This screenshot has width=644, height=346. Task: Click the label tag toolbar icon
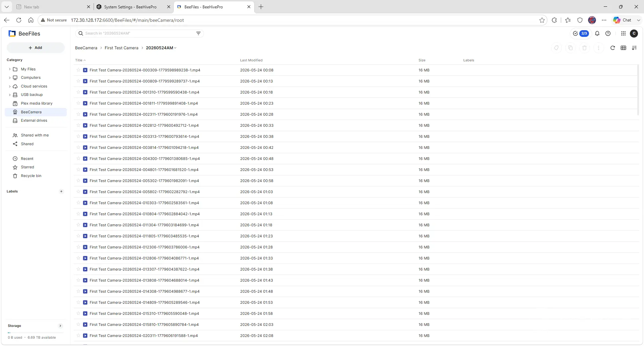click(556, 48)
